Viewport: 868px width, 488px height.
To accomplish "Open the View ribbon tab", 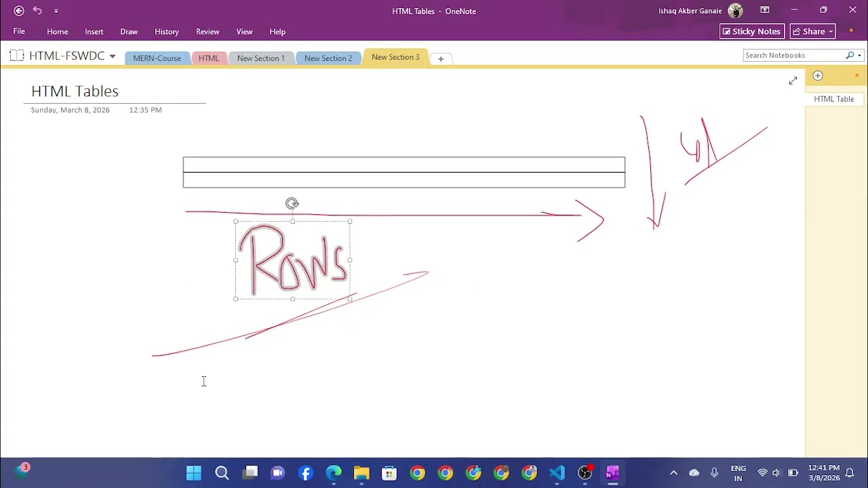I will pos(244,32).
